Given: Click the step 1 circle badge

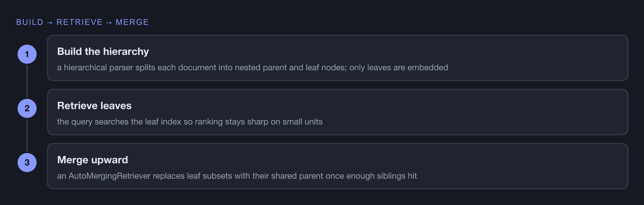Looking at the screenshot, I should 27,54.
